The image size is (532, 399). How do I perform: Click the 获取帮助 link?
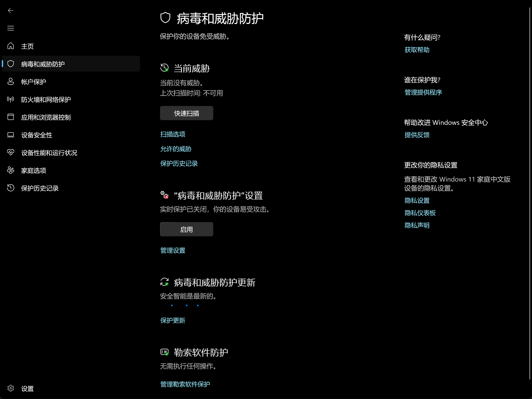coord(417,50)
